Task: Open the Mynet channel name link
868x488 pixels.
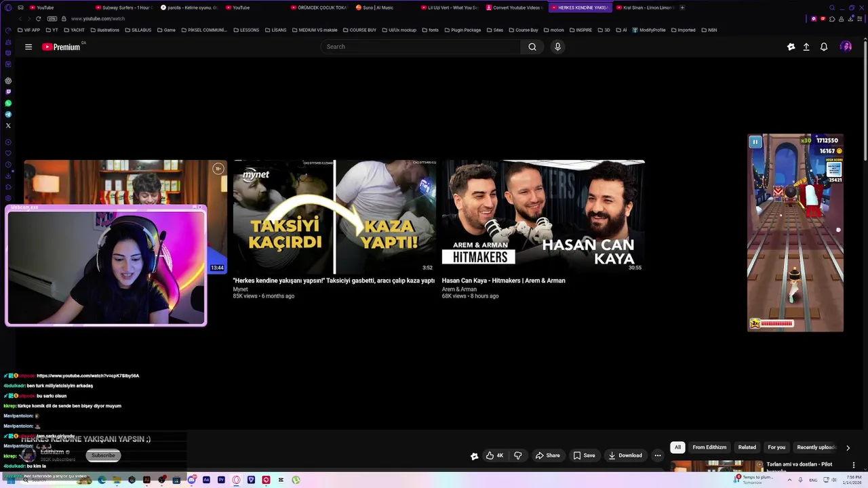Action: pos(240,289)
